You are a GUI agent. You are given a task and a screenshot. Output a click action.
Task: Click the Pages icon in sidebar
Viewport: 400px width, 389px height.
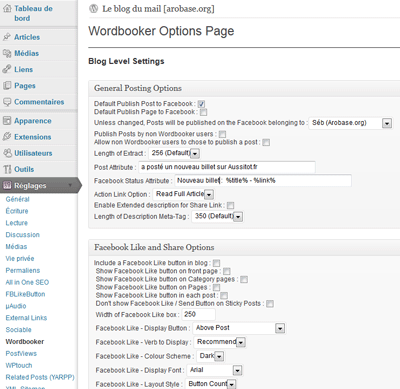click(x=7, y=86)
